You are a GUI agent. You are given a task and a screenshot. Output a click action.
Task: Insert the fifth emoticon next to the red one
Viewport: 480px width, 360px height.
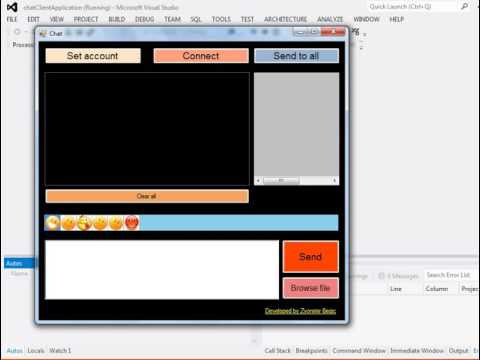point(116,223)
